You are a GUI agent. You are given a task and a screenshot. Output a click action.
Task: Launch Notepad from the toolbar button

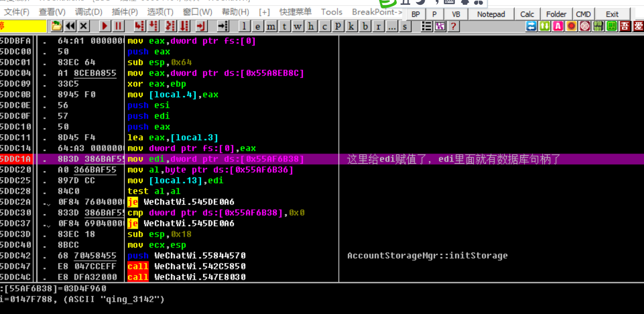tap(491, 14)
